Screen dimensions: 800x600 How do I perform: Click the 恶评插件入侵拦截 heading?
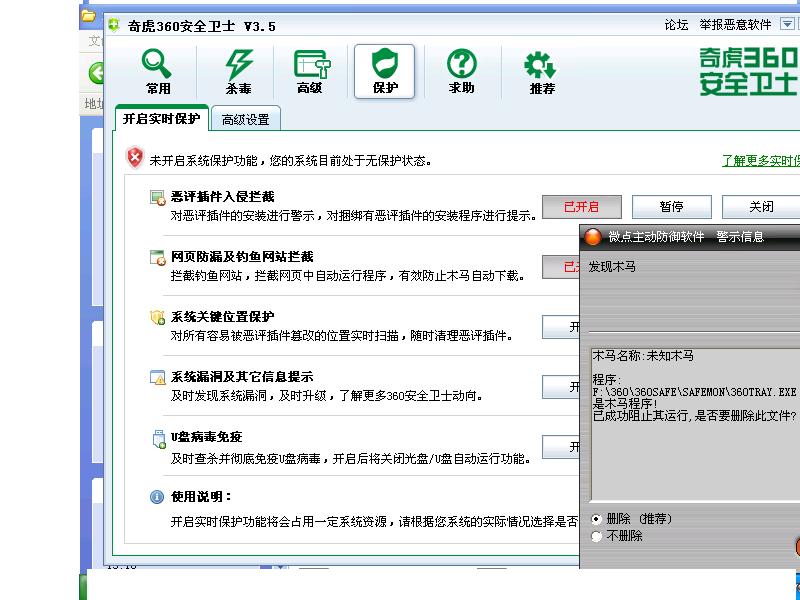pos(222,196)
